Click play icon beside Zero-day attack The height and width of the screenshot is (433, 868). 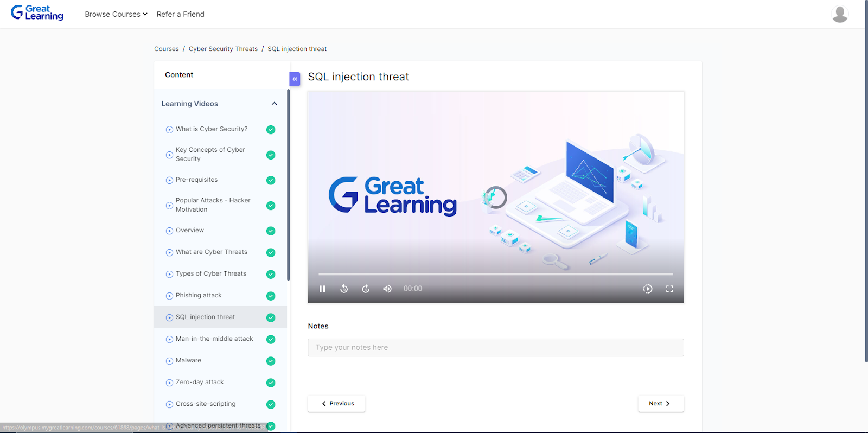pyautogui.click(x=169, y=383)
